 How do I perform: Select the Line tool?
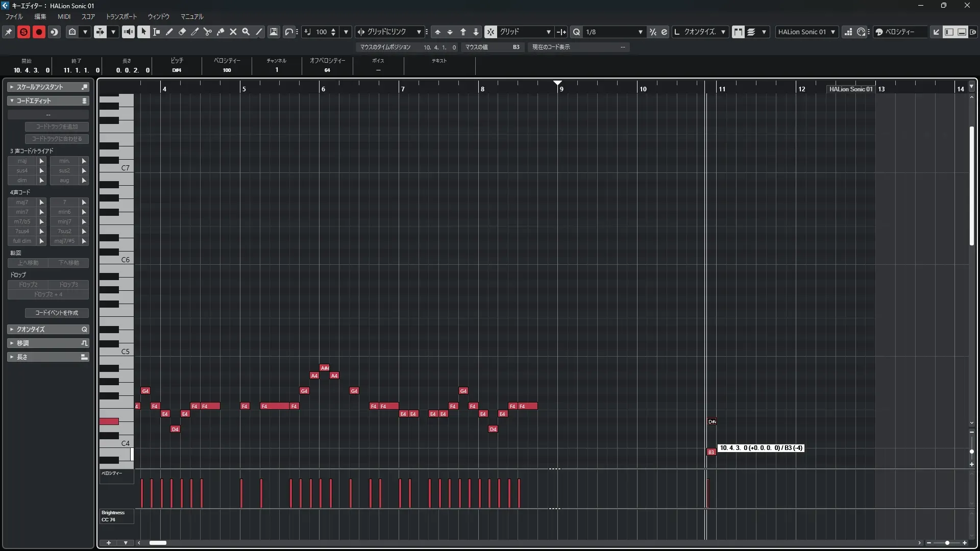[259, 32]
